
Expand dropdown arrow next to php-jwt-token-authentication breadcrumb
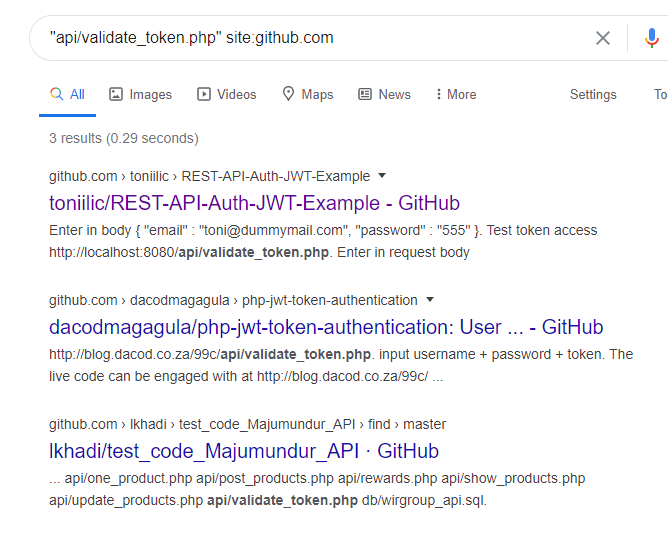(430, 300)
